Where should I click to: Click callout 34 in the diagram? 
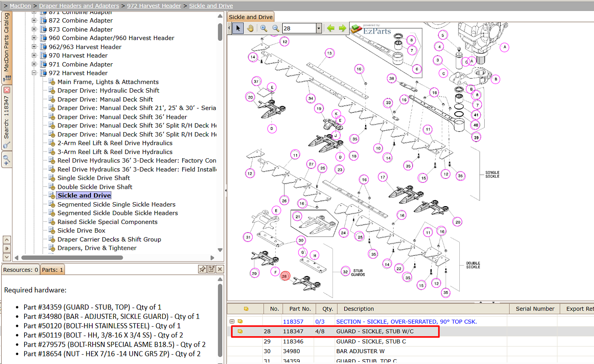pos(311,98)
